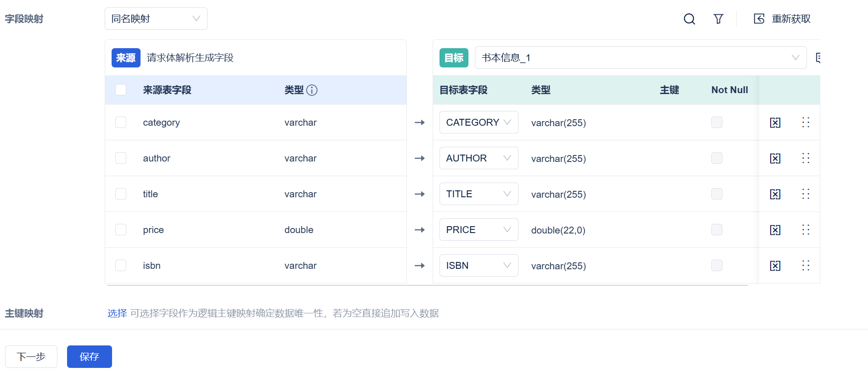Open the AUTHOR target field dropdown

point(479,158)
